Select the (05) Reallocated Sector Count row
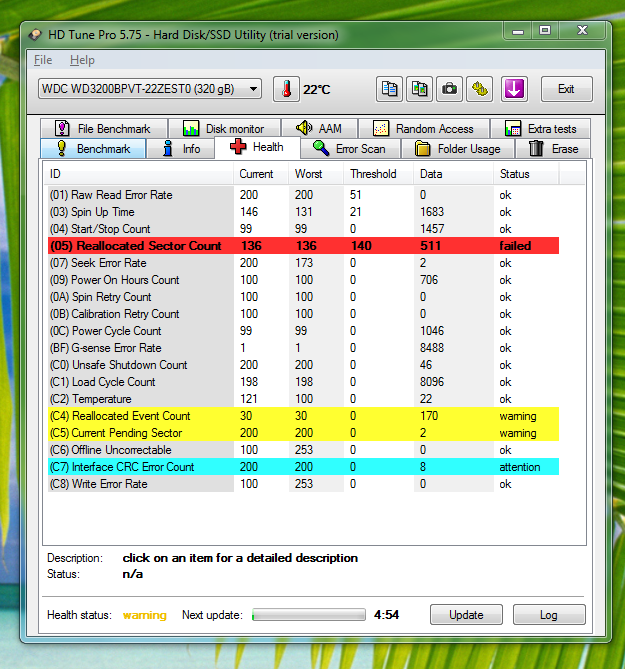 pyautogui.click(x=303, y=246)
